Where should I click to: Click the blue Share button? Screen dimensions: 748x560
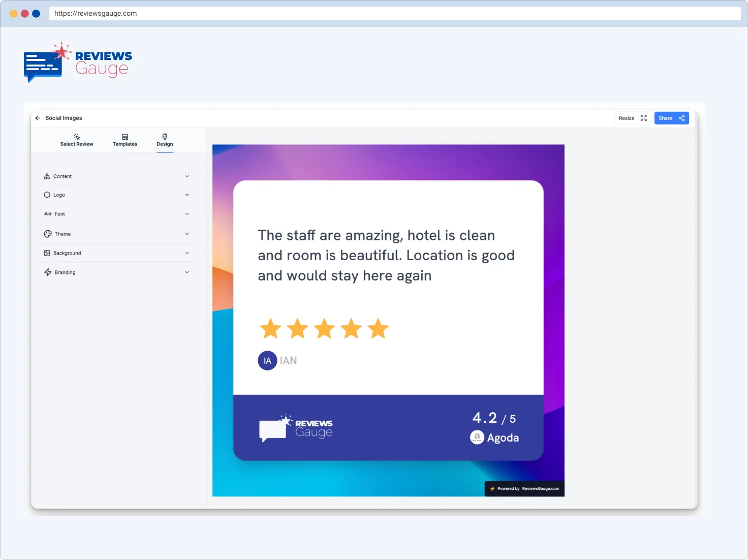click(x=671, y=118)
